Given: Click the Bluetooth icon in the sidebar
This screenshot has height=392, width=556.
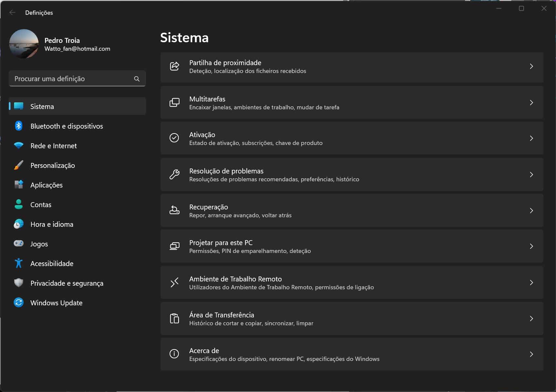Looking at the screenshot, I should [19, 126].
